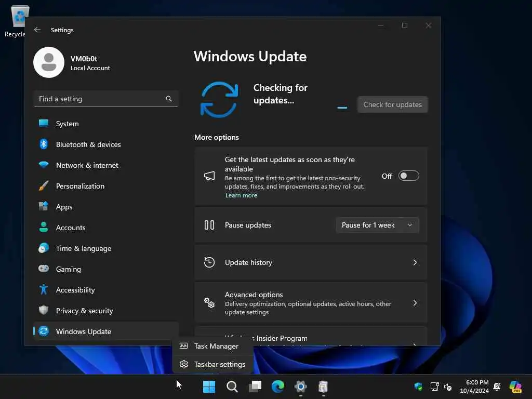This screenshot has width=532, height=399.
Task: Click the back arrow in Settings
Action: point(37,30)
